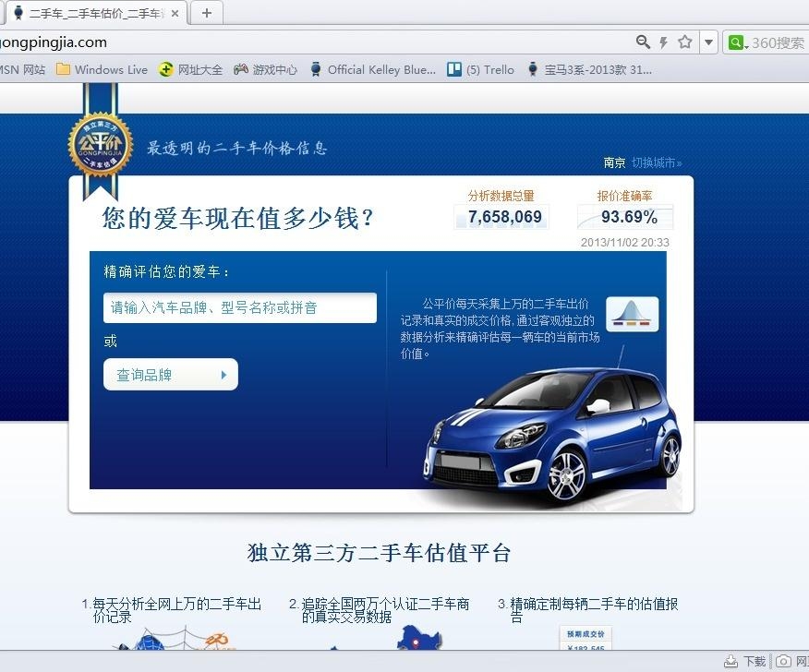
Task: Open the 网址大全 bookmark
Action: pos(190,69)
